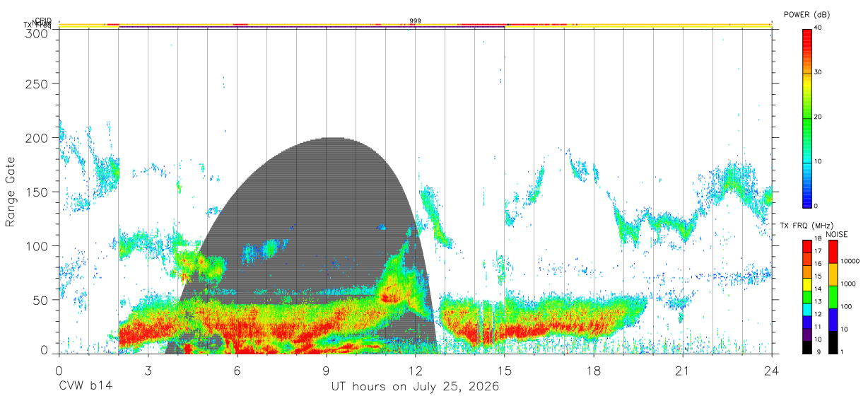Click the 100 label on noise scale
Screen dimensions: 868x401
pyautogui.click(x=848, y=306)
